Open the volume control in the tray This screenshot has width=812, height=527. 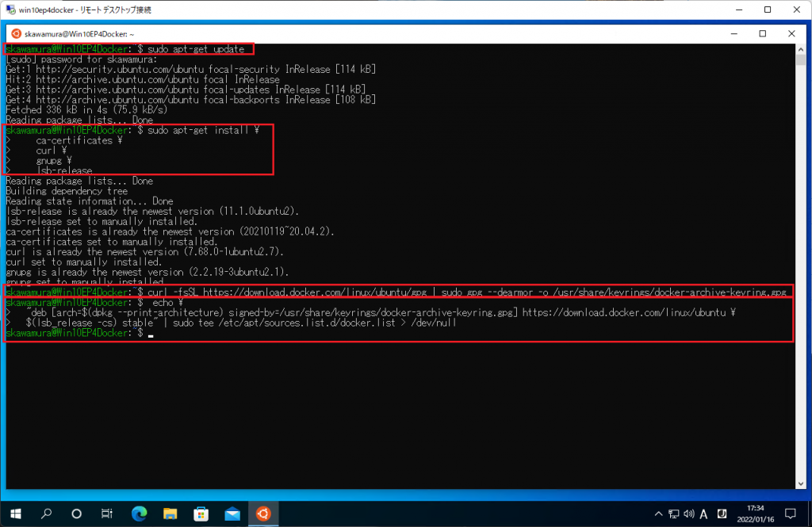click(689, 514)
